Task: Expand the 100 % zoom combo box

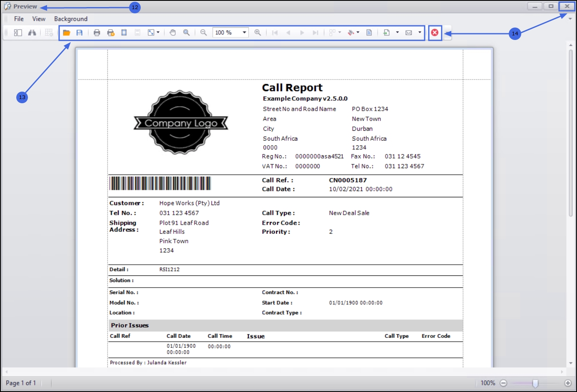Action: pyautogui.click(x=244, y=32)
